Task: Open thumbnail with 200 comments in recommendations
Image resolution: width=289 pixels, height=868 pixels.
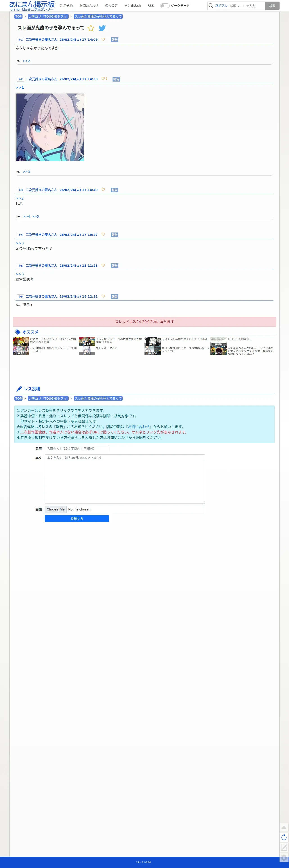Action: point(153,351)
